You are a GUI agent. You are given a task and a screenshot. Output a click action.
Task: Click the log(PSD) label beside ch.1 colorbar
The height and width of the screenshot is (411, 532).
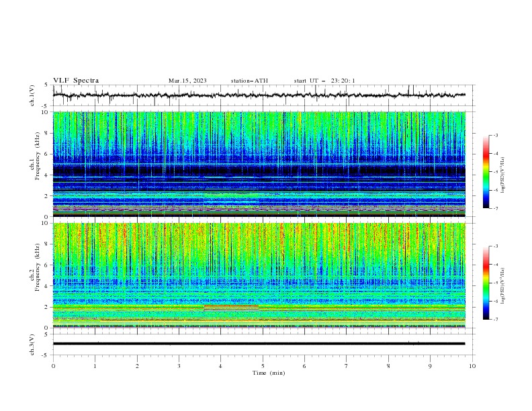pyautogui.click(x=502, y=175)
